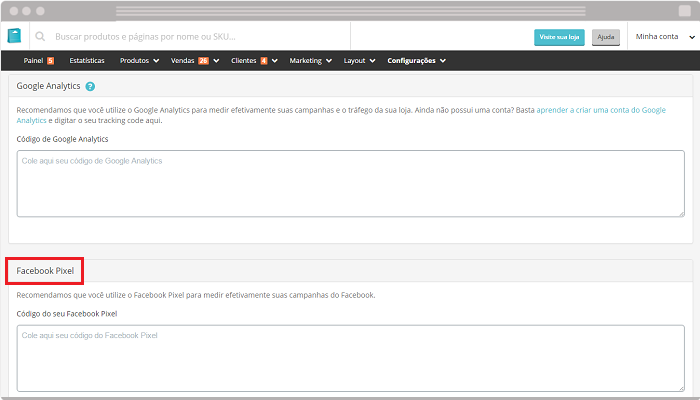Image resolution: width=700 pixels, height=400 pixels.
Task: Click the Facebook Pixel code textarea
Action: click(x=350, y=358)
